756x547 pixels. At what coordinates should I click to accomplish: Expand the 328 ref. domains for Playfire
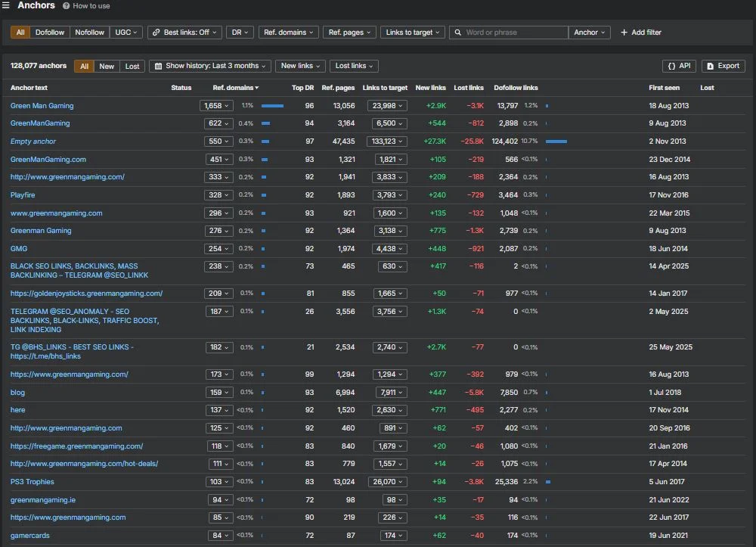(219, 195)
